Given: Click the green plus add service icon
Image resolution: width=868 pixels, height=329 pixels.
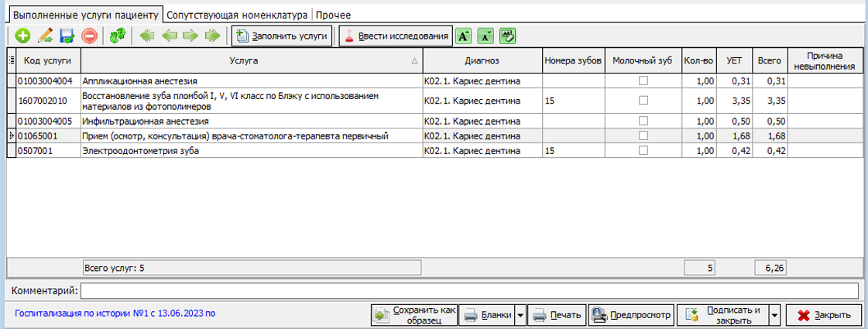Looking at the screenshot, I should (22, 36).
